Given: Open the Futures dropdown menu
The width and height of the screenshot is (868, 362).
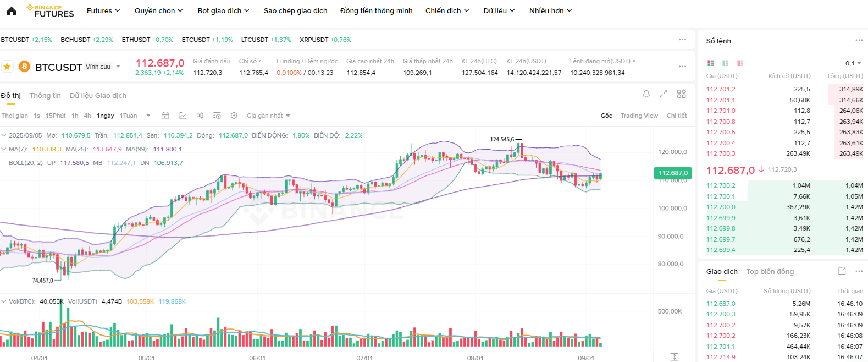Looking at the screenshot, I should (x=103, y=10).
